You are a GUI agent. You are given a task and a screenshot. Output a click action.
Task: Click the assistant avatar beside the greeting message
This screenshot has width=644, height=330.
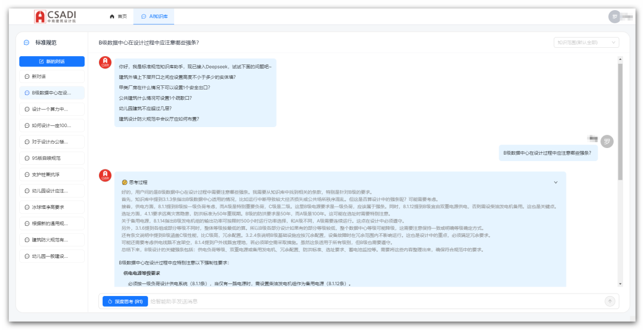pyautogui.click(x=105, y=63)
